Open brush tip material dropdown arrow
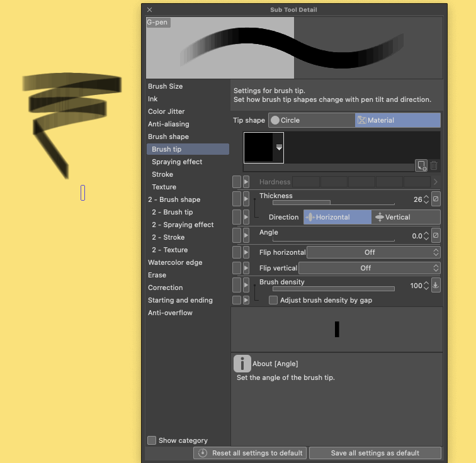 (279, 148)
